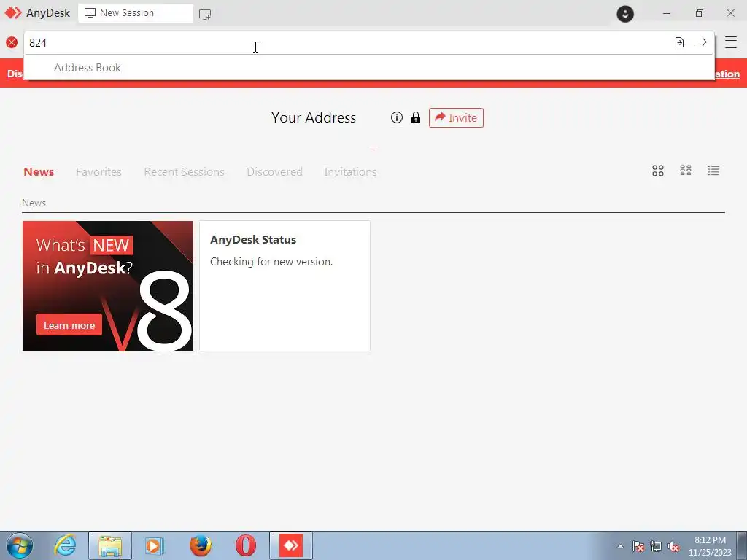Click the lock icon next to Your Address
The height and width of the screenshot is (560, 747).
tap(416, 117)
